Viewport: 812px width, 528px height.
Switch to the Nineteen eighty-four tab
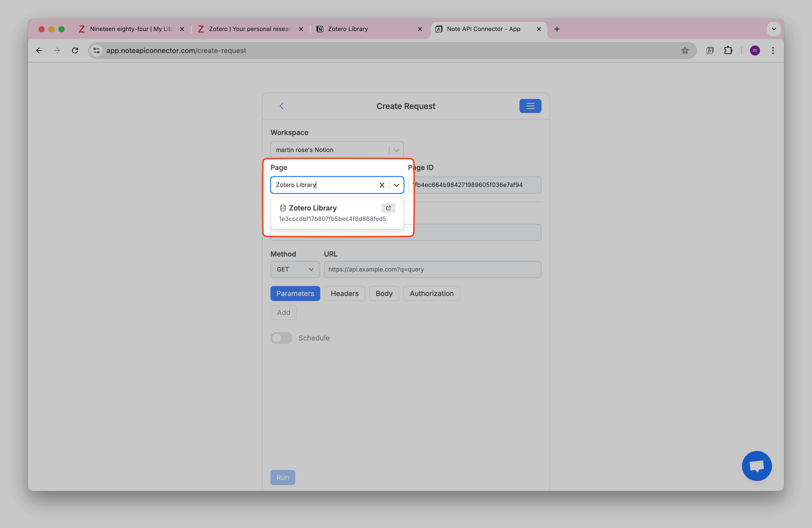pyautogui.click(x=132, y=29)
